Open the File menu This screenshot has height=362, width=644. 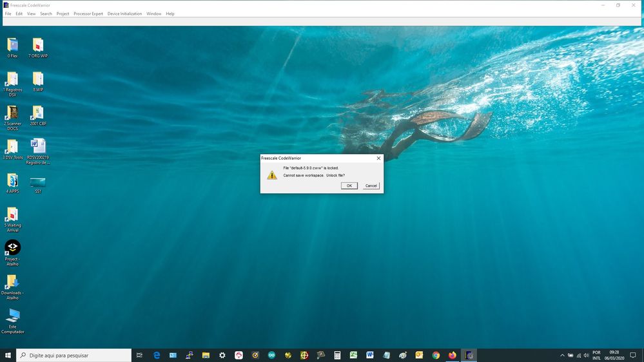coord(8,14)
